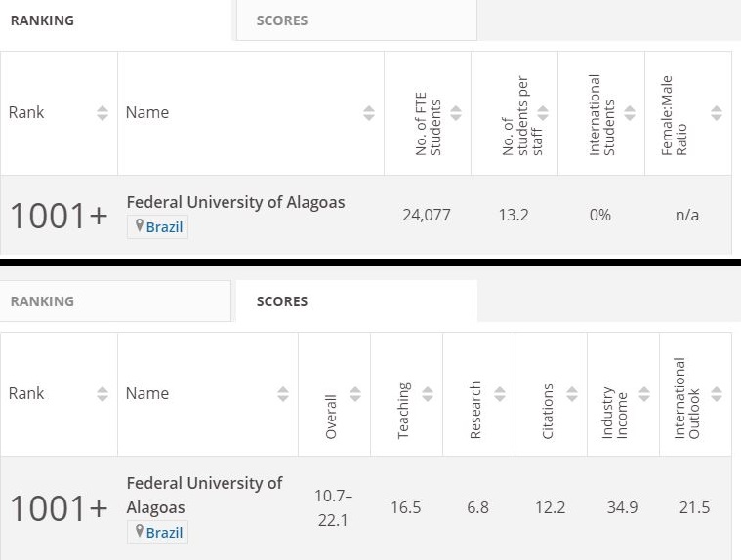Switch to RANKING tab in bottom panel
741x560 pixels.
42,301
